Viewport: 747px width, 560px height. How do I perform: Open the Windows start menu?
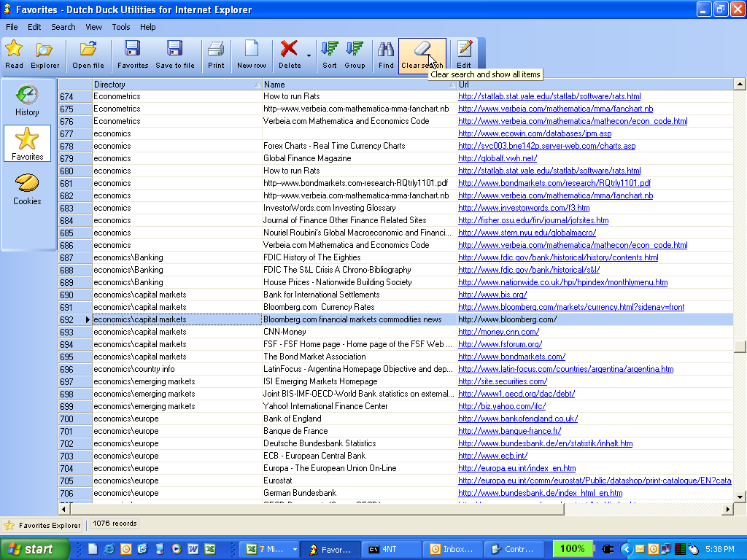pyautogui.click(x=34, y=549)
